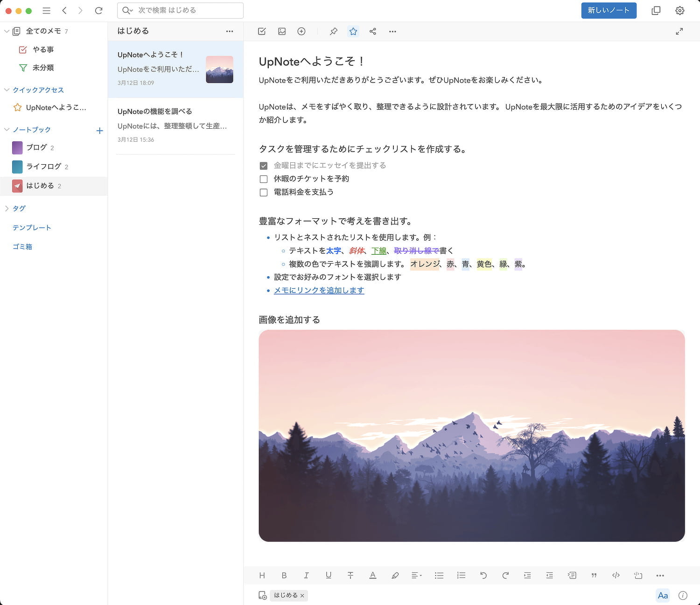The height and width of the screenshot is (605, 700).
Task: Click the sync refresh icon
Action: (98, 10)
